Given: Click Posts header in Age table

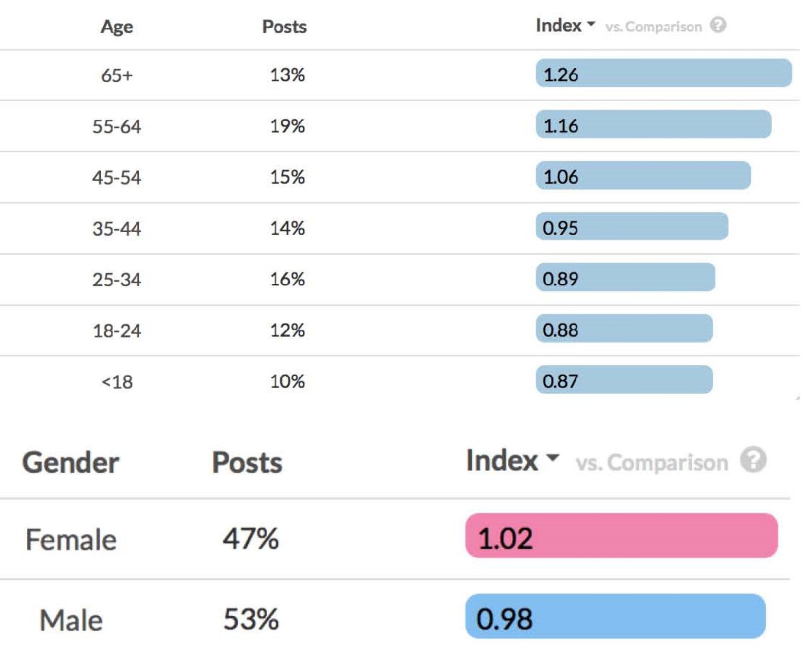Looking at the screenshot, I should (x=284, y=26).
